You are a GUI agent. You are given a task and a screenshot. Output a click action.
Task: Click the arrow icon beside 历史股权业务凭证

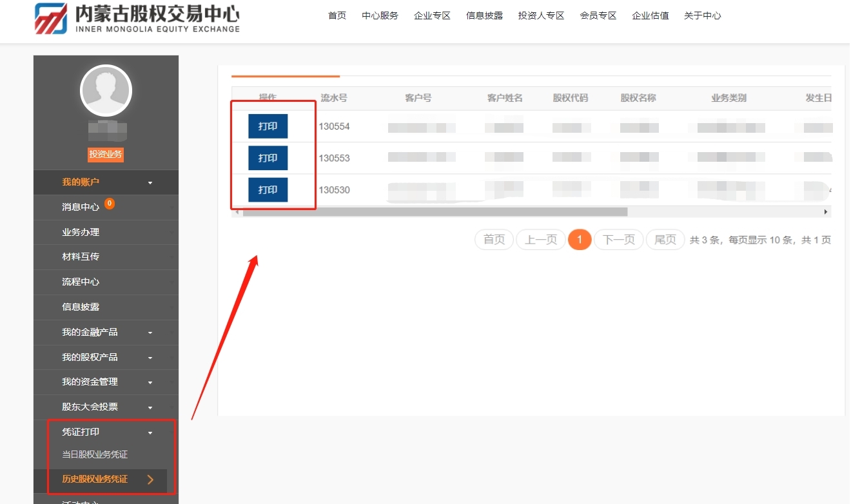(150, 480)
